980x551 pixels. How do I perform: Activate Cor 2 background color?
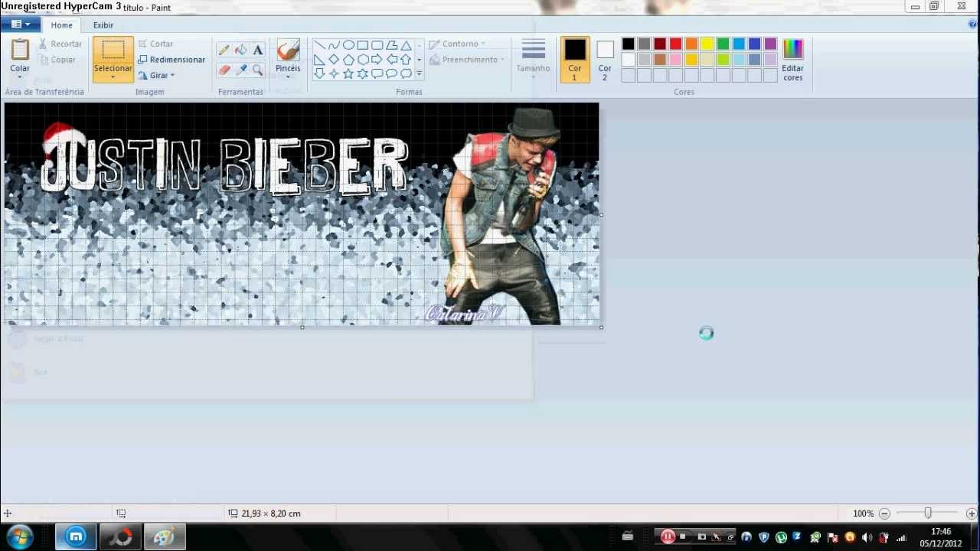605,60
